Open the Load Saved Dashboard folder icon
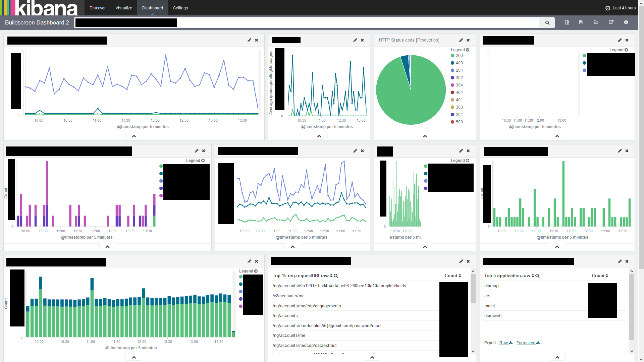The width and height of the screenshot is (644, 362). (x=596, y=22)
